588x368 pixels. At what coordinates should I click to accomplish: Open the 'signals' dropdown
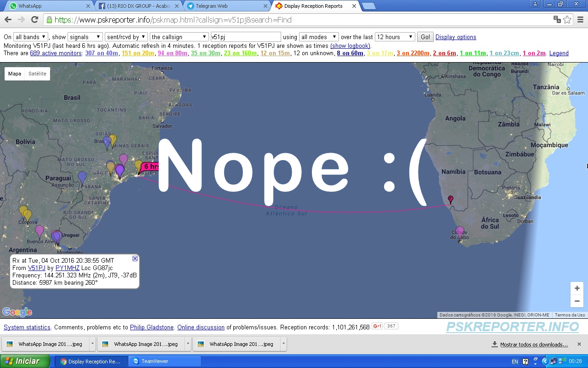click(x=85, y=37)
